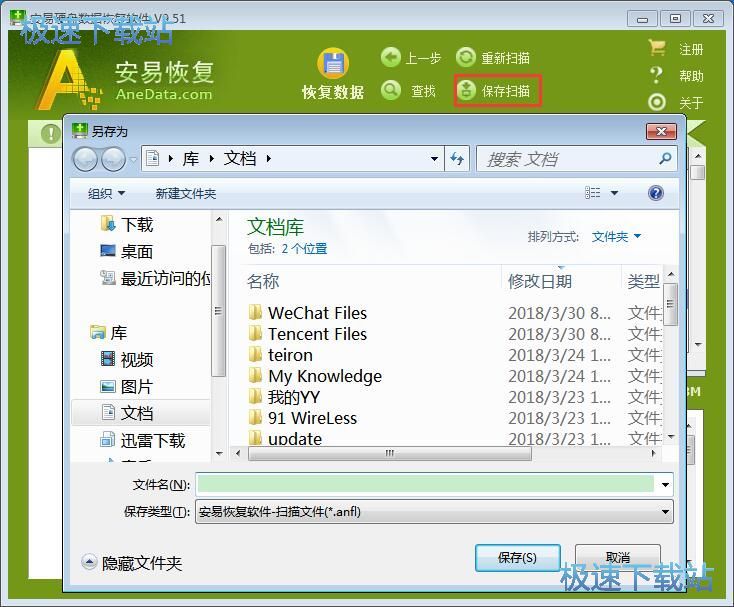Click the search magnifier in 搜索 文档
This screenshot has height=607, width=734.
click(x=665, y=159)
